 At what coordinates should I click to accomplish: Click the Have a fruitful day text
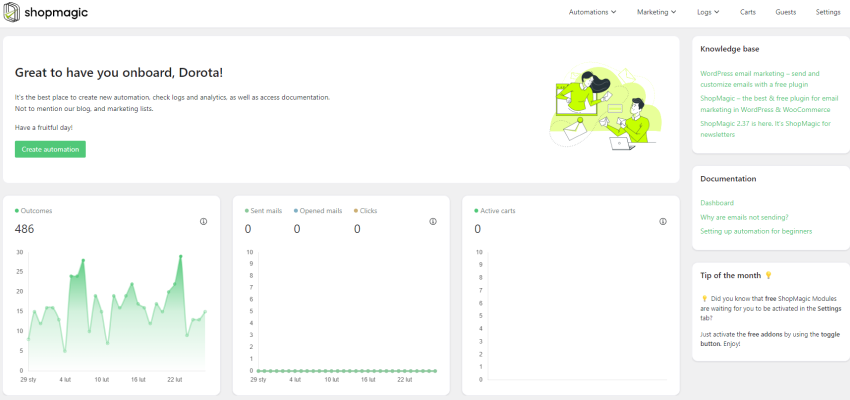43,127
